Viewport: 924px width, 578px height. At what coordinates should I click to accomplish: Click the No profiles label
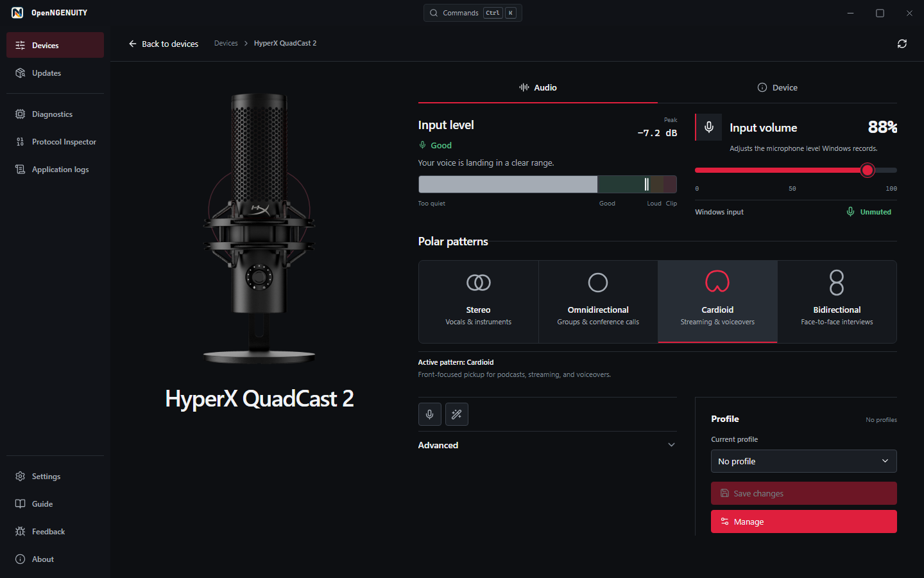click(881, 420)
